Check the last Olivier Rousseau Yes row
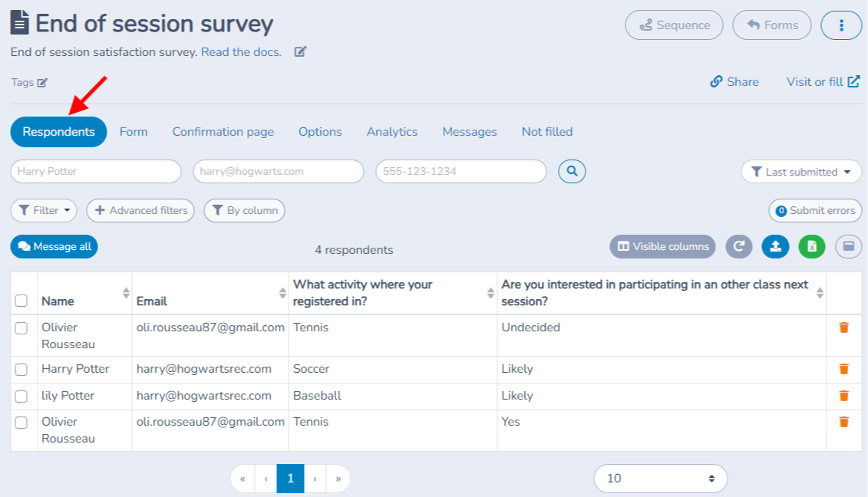Image resolution: width=868 pixels, height=497 pixels. 21,423
